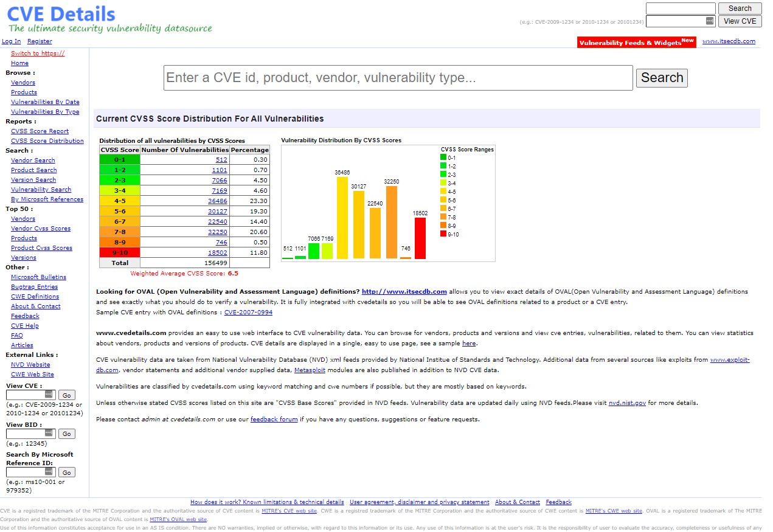Open CVSS Score Report in sidebar
Viewport: 773px width, 532px height.
(40, 131)
